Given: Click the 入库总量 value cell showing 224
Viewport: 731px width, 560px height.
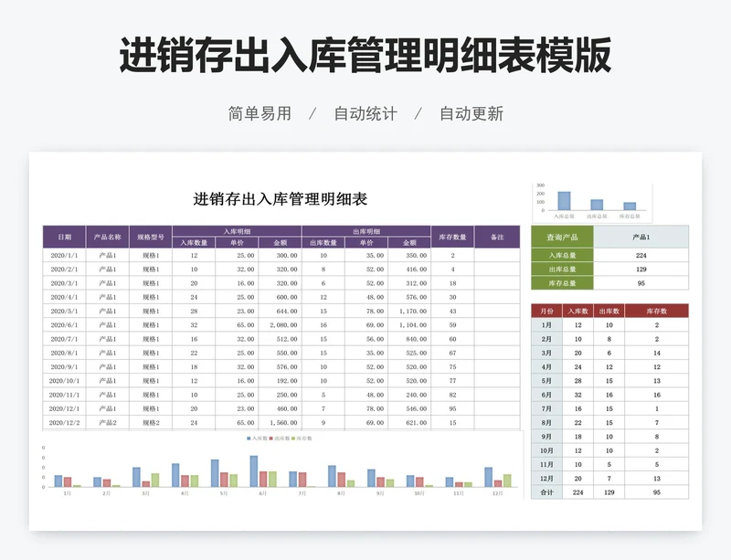Looking at the screenshot, I should tap(641, 256).
